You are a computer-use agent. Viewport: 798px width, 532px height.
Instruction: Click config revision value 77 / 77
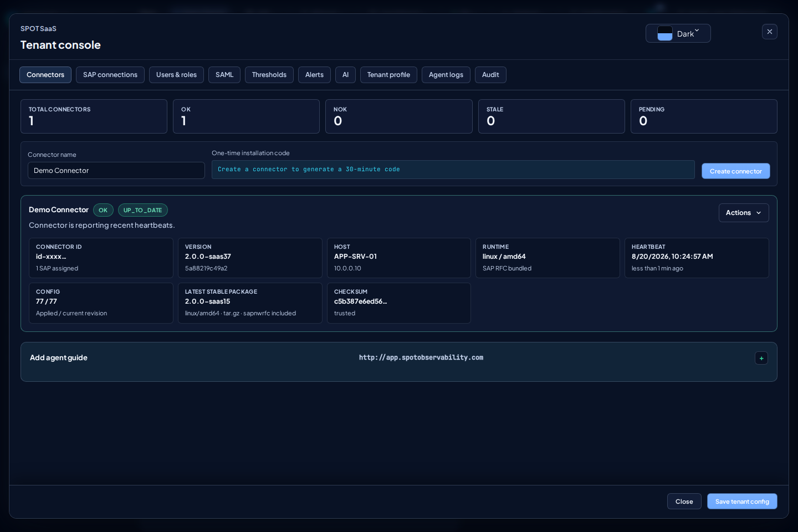click(x=47, y=301)
